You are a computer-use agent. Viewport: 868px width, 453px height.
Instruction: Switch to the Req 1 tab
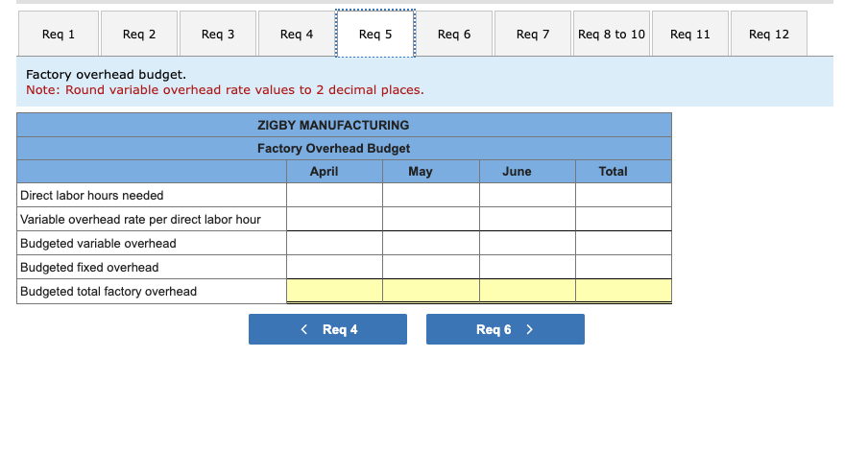coord(59,34)
